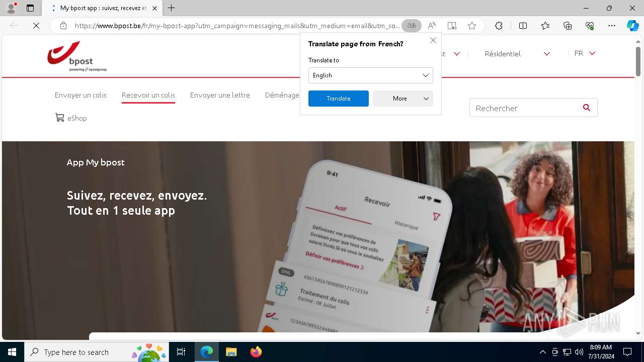Image resolution: width=644 pixels, height=362 pixels.
Task: Open the Translate to language dropdown
Action: [x=371, y=75]
